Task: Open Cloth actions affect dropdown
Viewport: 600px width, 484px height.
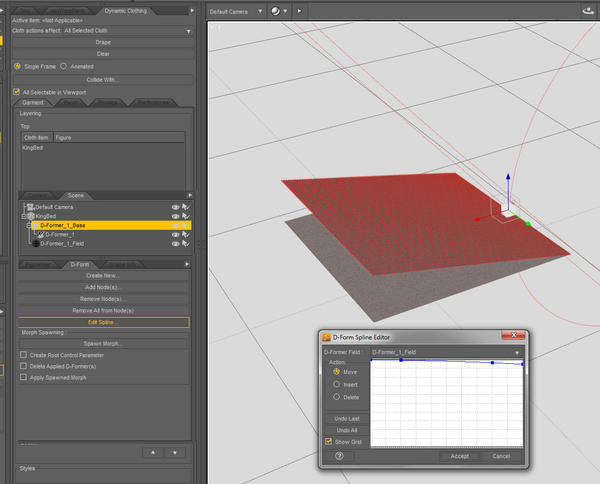Action: [189, 31]
